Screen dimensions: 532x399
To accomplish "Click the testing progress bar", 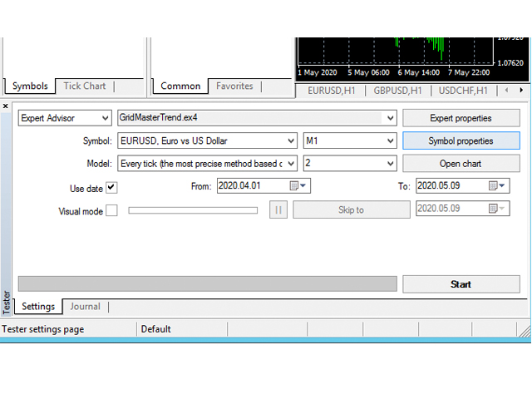I will pyautogui.click(x=208, y=284).
